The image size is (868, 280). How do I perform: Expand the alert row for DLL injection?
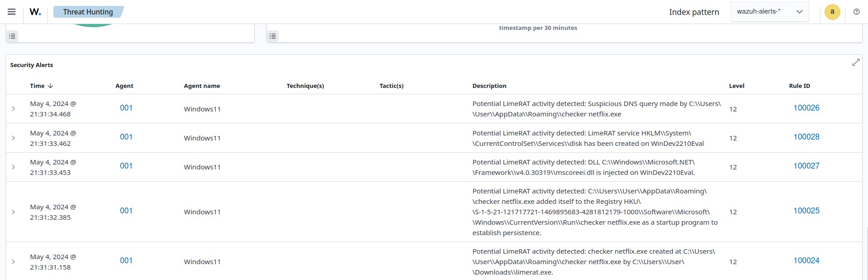pos(14,167)
